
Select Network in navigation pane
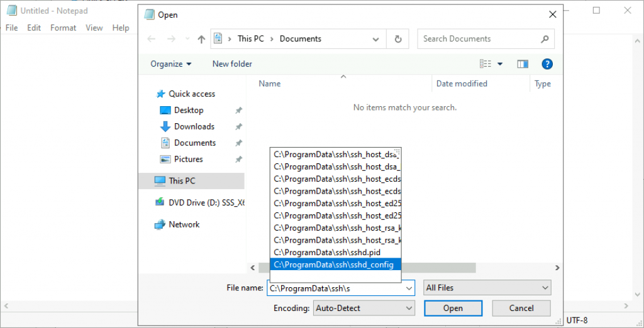[x=184, y=224]
